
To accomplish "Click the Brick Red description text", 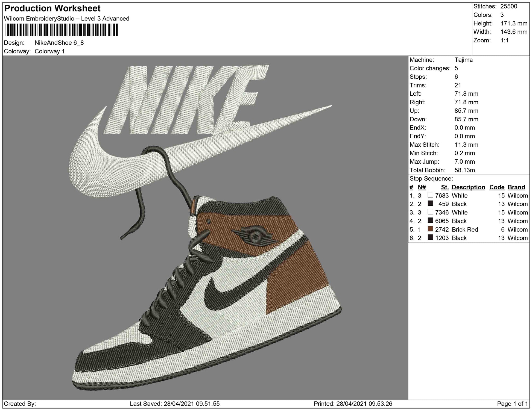I will coord(465,229).
